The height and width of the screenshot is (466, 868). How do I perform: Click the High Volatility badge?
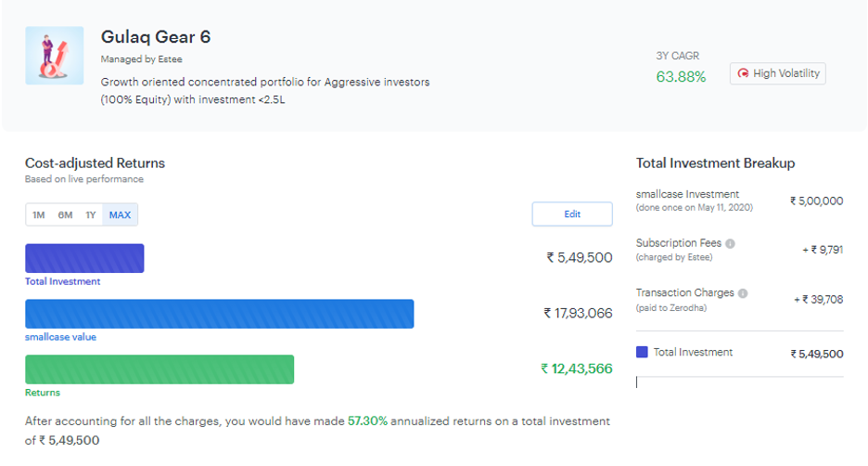click(778, 73)
